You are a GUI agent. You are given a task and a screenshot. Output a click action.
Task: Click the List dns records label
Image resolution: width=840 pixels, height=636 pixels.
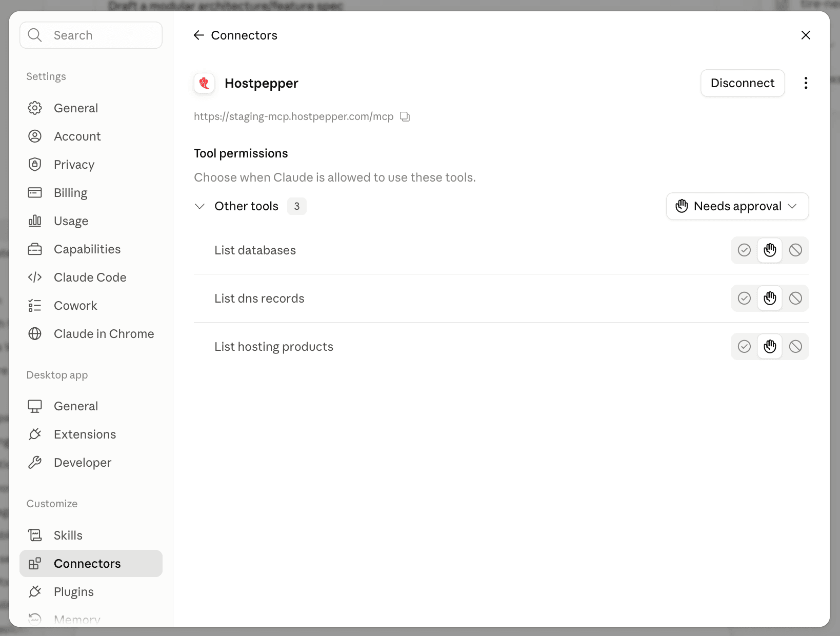pyautogui.click(x=259, y=299)
